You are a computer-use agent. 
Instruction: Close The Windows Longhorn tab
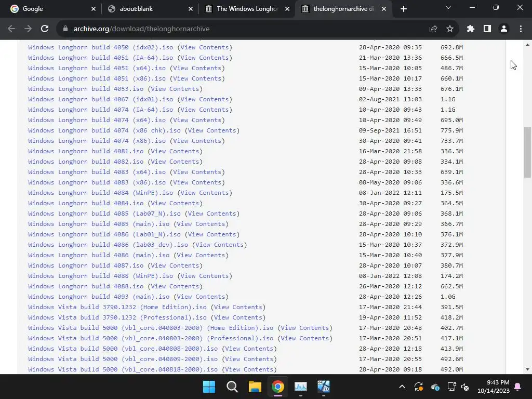pyautogui.click(x=287, y=9)
